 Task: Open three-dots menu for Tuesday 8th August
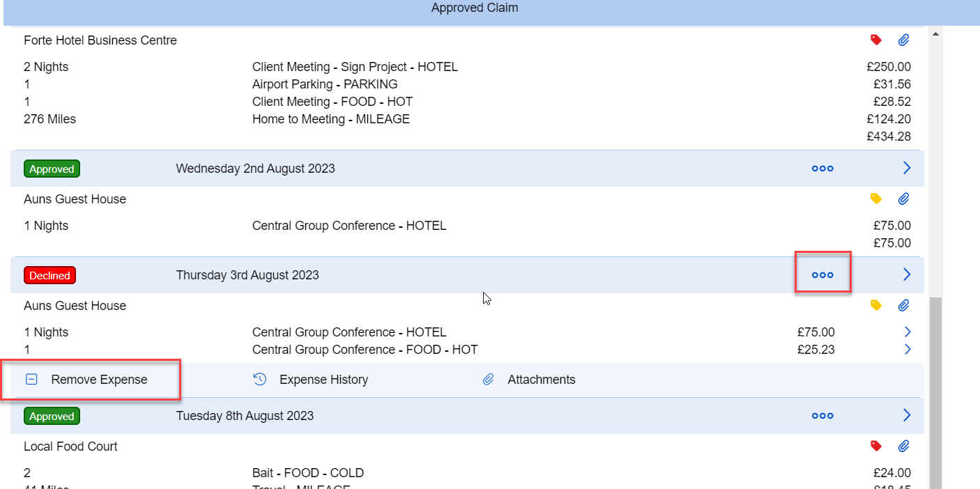tap(822, 416)
